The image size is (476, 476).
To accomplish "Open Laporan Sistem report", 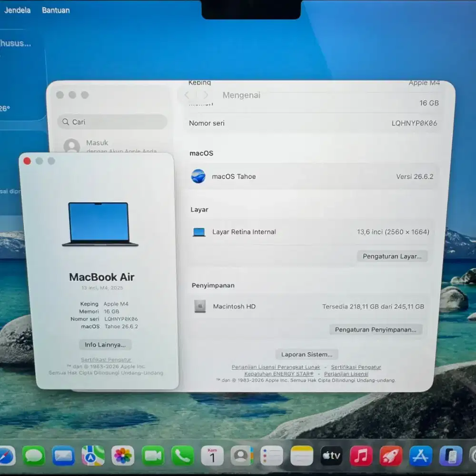I will point(307,354).
